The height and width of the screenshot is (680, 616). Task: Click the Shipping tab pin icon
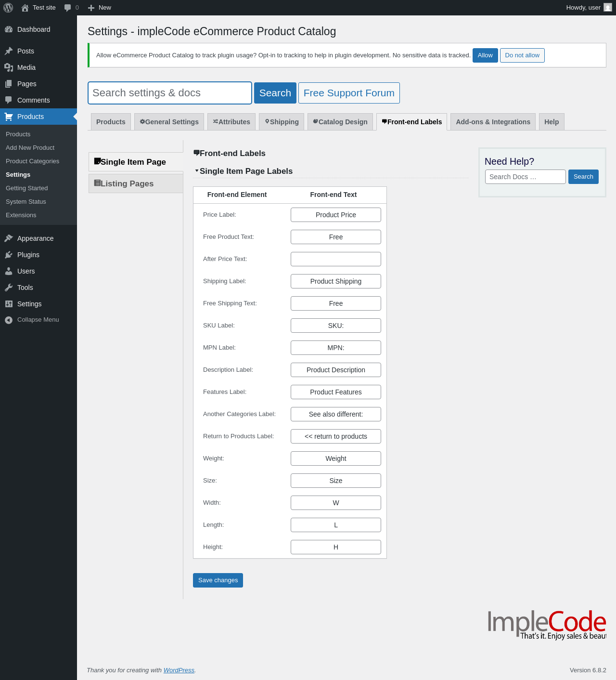(x=267, y=121)
